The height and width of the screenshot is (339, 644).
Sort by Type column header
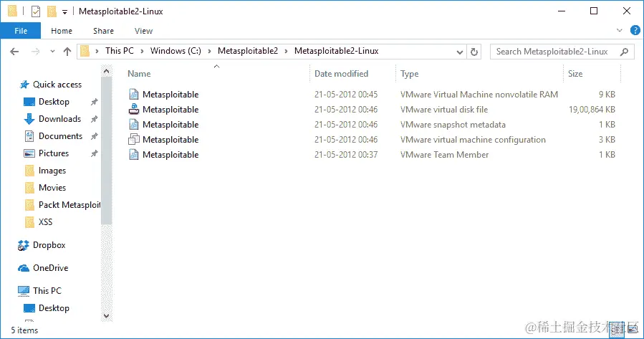pos(409,74)
